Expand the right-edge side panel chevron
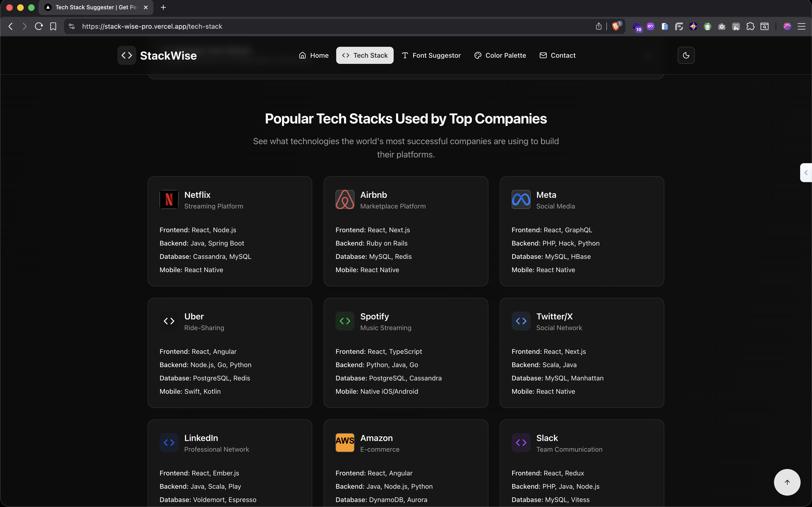 806,173
